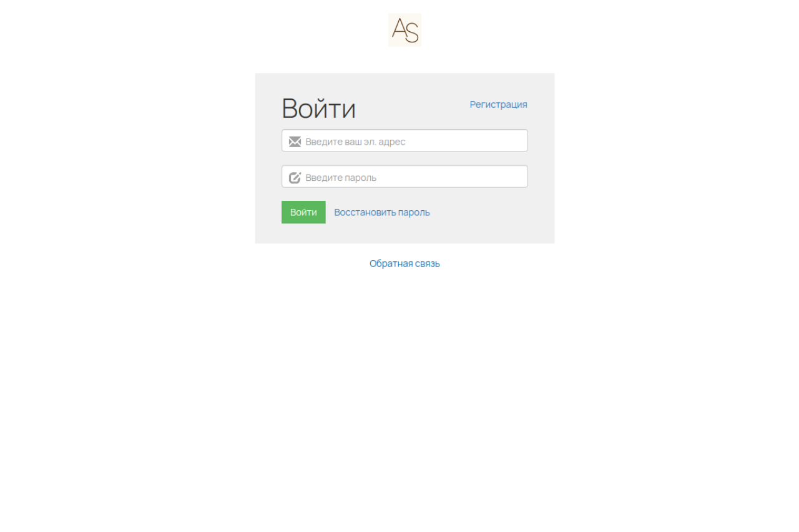Go to the registration page
Image resolution: width=799 pixels, height=532 pixels.
coord(498,104)
